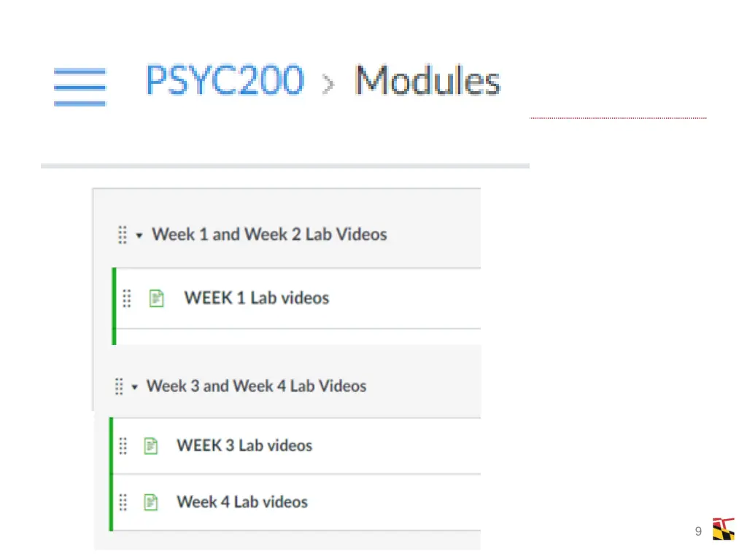Viewport: 747px width, 560px height.
Task: Collapse Week 1 and Week 2 Lab Videos module
Action: [x=139, y=236]
